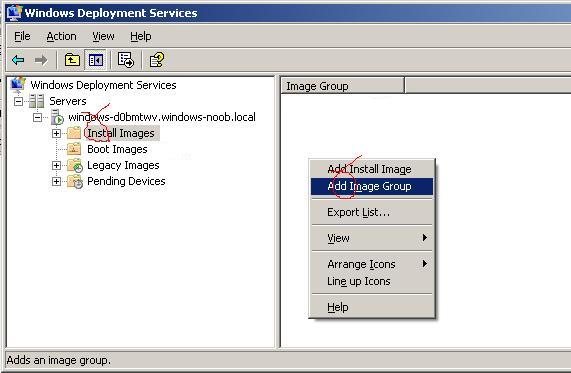Select the Servers tree label
Viewport: 571px width, 373px height.
point(68,101)
